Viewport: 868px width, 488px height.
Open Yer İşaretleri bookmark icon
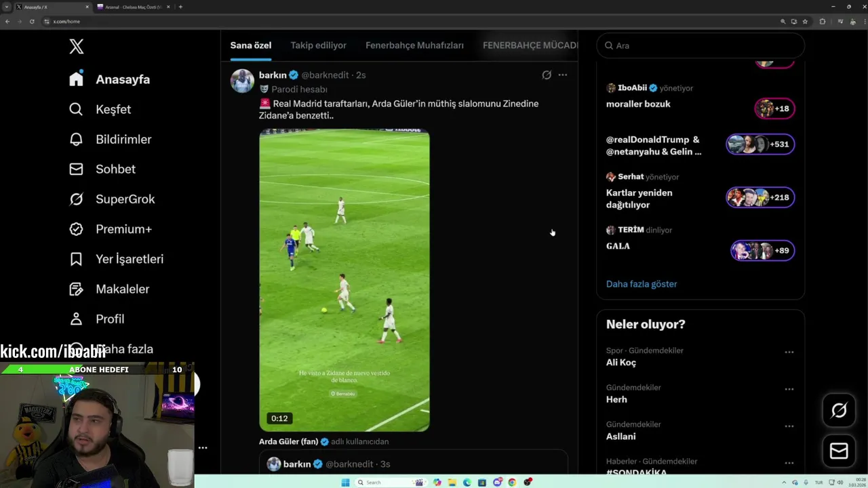(76, 259)
